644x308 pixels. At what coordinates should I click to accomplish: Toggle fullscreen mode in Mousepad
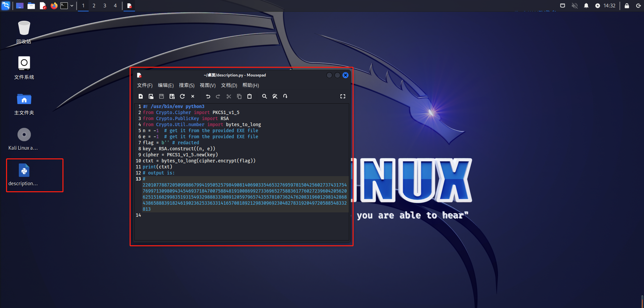[343, 96]
